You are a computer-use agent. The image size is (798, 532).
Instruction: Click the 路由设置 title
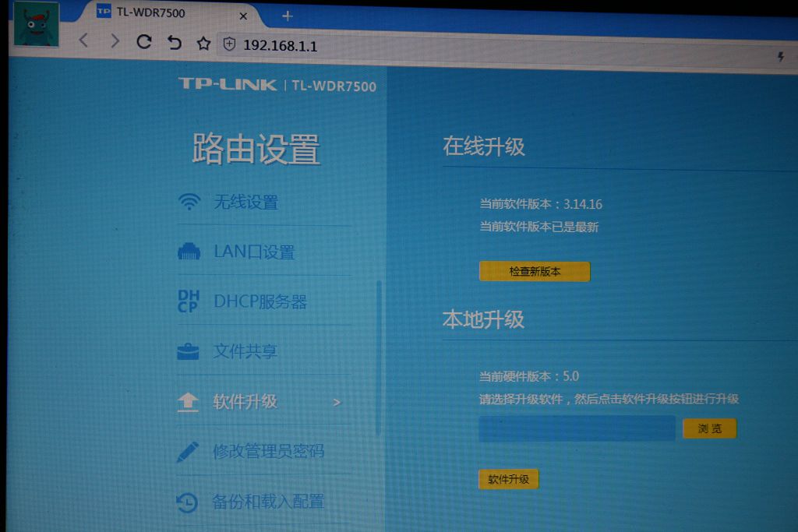(256, 149)
